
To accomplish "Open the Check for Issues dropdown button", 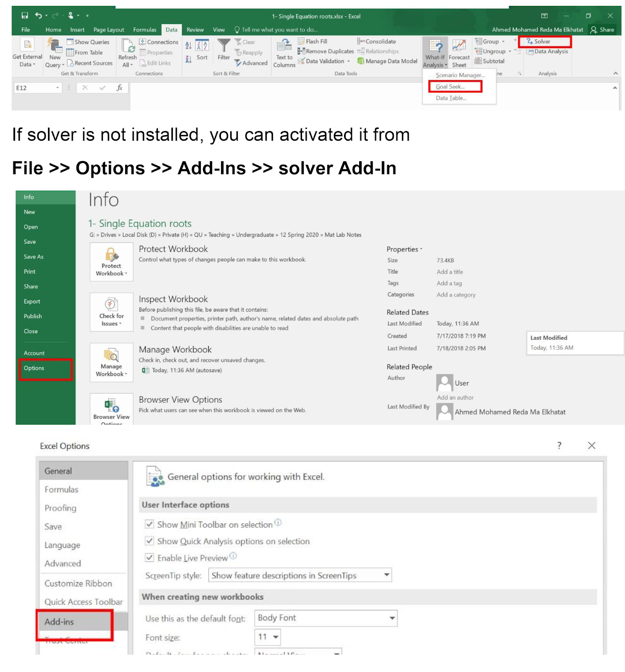I will 111,312.
